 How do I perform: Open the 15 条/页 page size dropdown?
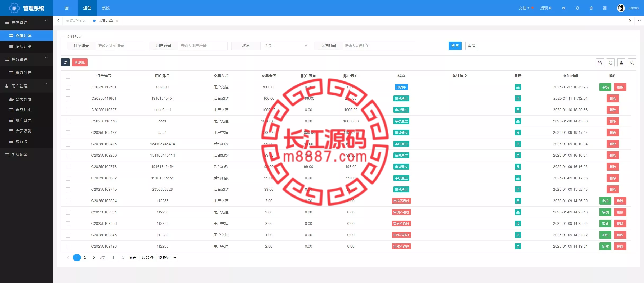167,258
